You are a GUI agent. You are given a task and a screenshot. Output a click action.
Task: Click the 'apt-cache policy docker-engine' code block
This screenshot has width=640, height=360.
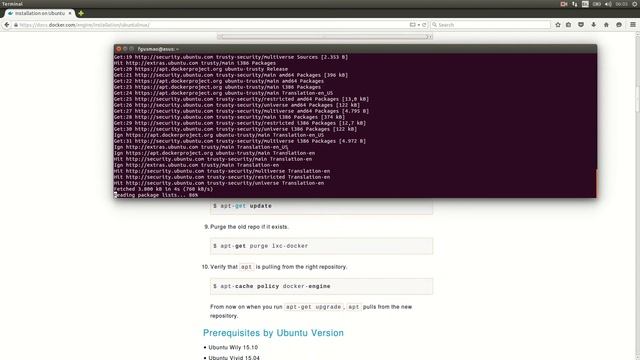(x=321, y=286)
